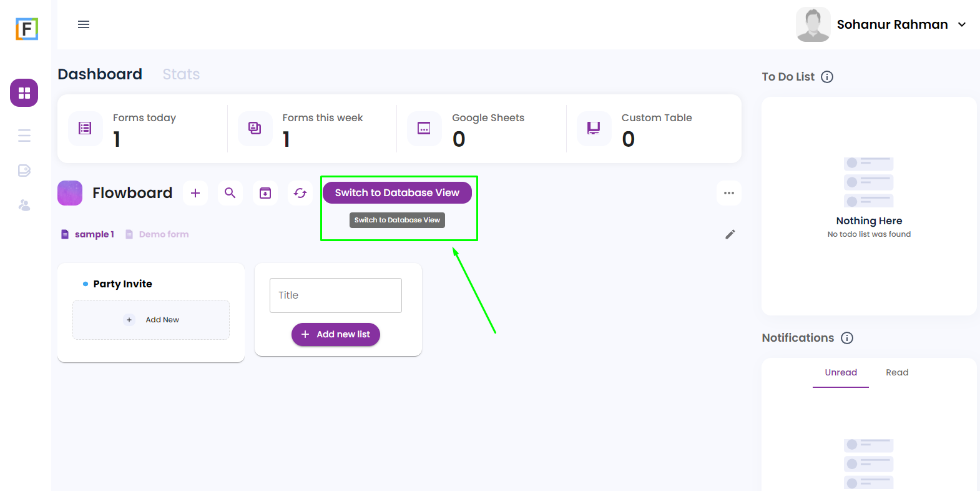Open the Unread notifications tab

tap(841, 373)
